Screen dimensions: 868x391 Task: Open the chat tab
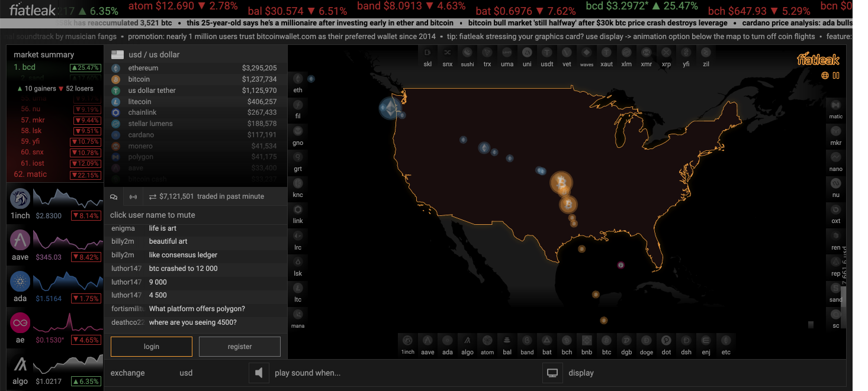coord(114,196)
